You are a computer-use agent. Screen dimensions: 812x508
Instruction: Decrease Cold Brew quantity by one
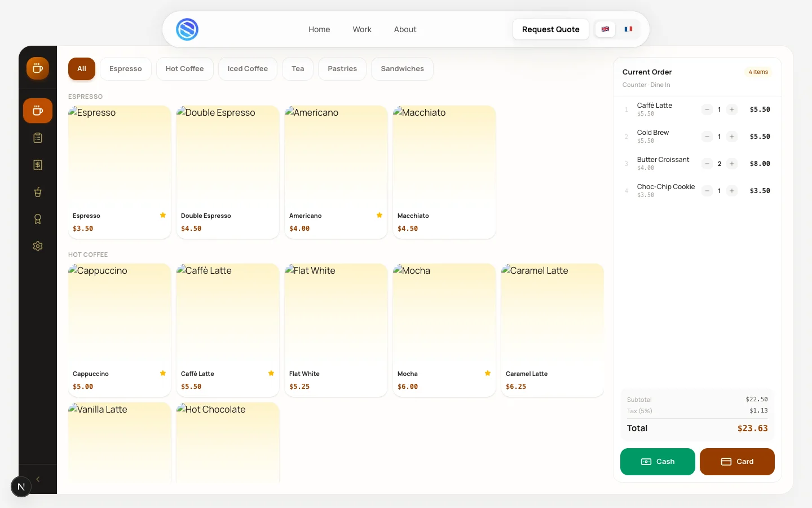(707, 137)
